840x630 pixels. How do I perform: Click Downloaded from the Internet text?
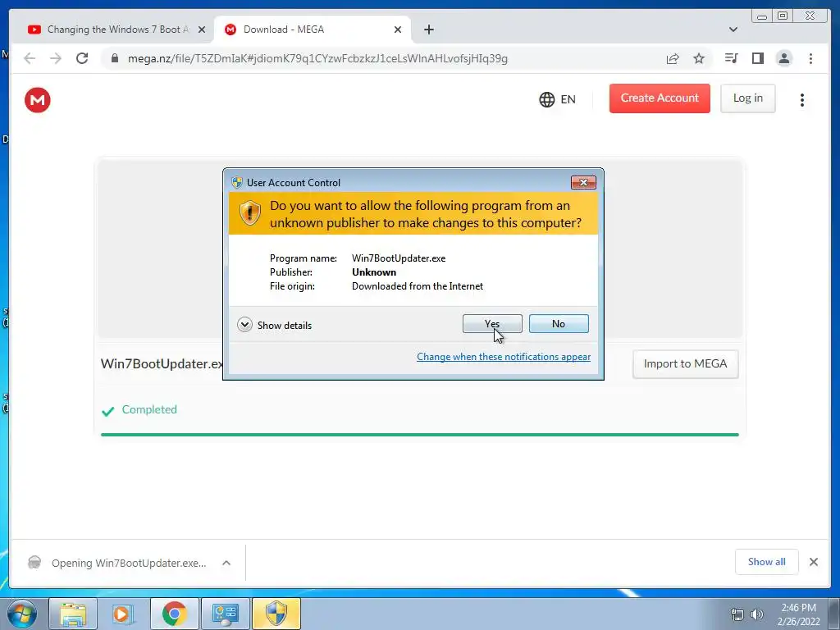click(418, 286)
